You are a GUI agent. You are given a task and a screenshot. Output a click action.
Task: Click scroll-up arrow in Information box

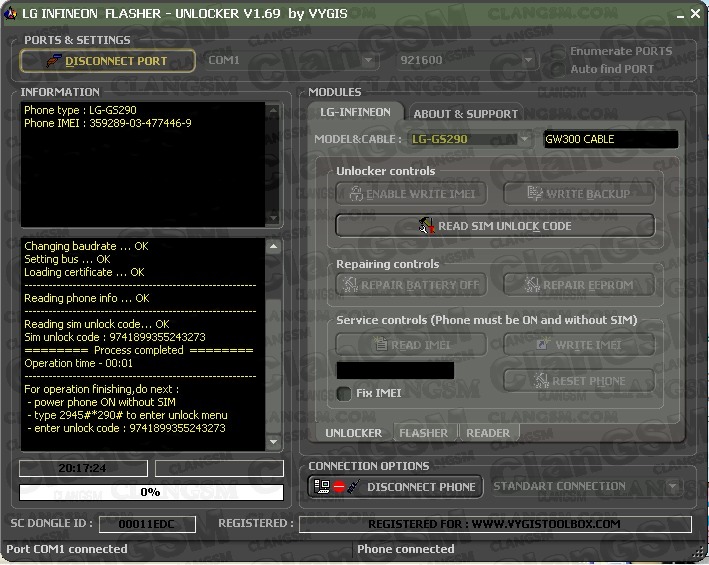click(273, 110)
